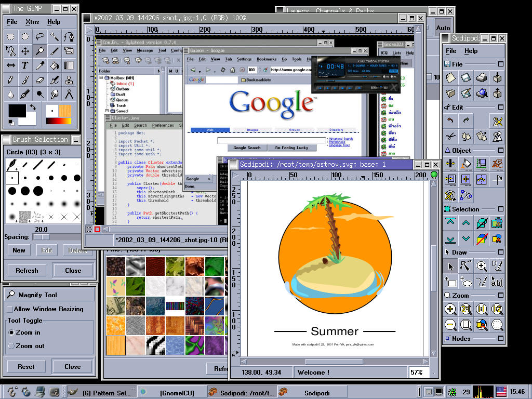Click the 1:1 zoom icon in Sodipodi
The height and width of the screenshot is (399, 532).
point(482,309)
